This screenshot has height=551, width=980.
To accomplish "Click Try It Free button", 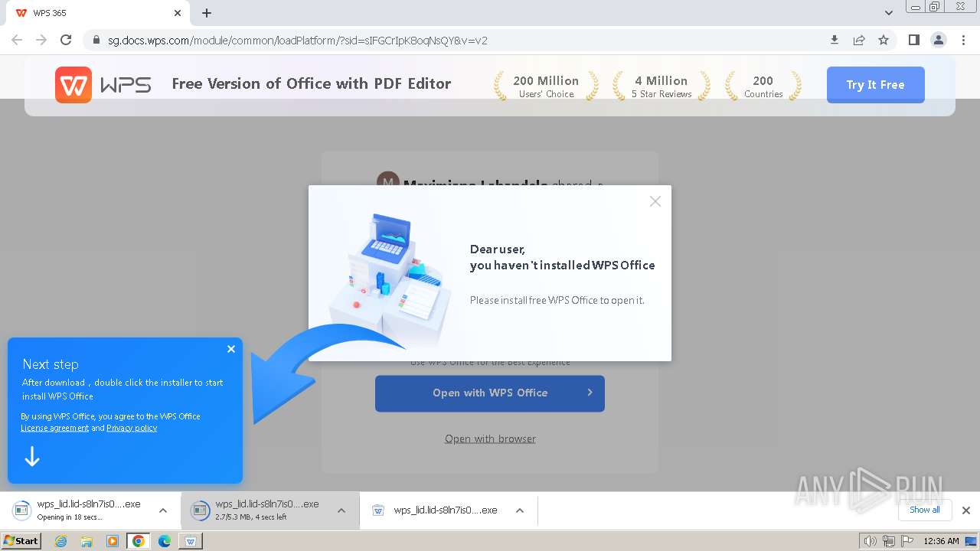I will coord(875,85).
